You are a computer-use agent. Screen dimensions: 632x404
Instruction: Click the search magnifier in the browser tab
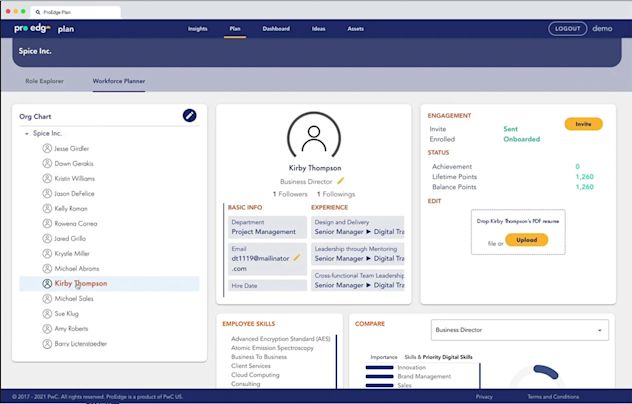pos(38,12)
